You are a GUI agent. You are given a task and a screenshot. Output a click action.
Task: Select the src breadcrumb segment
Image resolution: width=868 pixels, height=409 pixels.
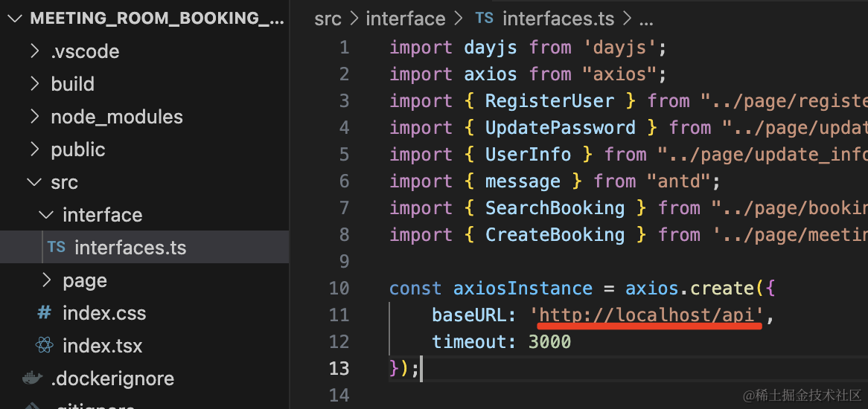pos(328,19)
